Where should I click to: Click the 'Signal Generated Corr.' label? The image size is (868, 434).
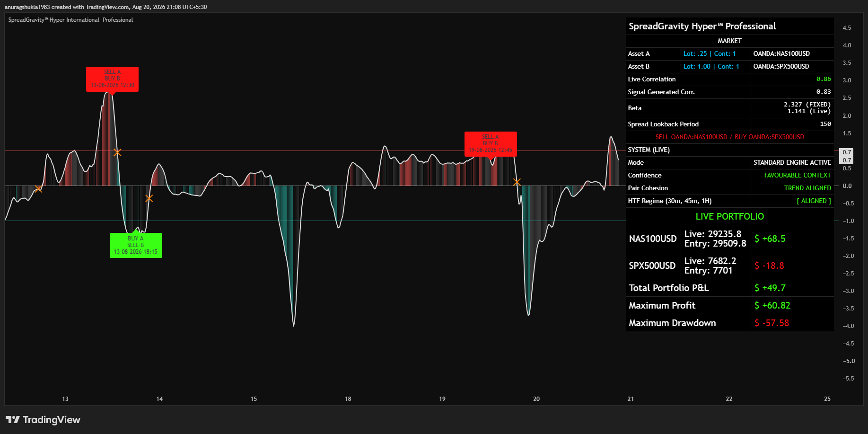coord(661,92)
